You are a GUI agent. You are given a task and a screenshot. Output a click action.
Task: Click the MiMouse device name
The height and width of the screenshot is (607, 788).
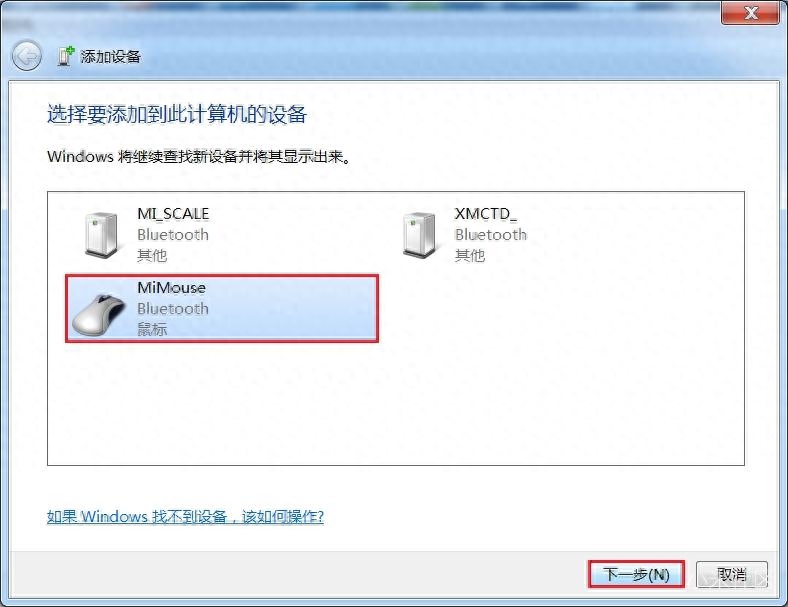click(171, 288)
